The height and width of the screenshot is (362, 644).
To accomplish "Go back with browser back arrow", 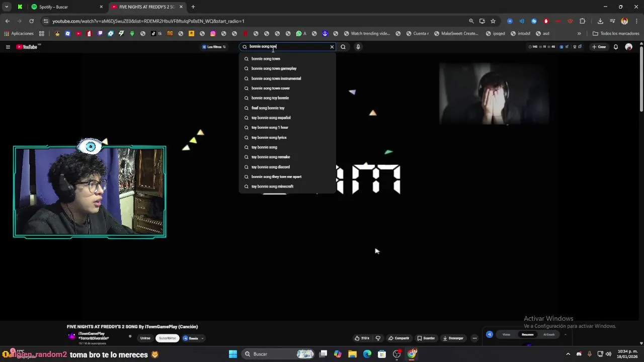I will 7,21.
